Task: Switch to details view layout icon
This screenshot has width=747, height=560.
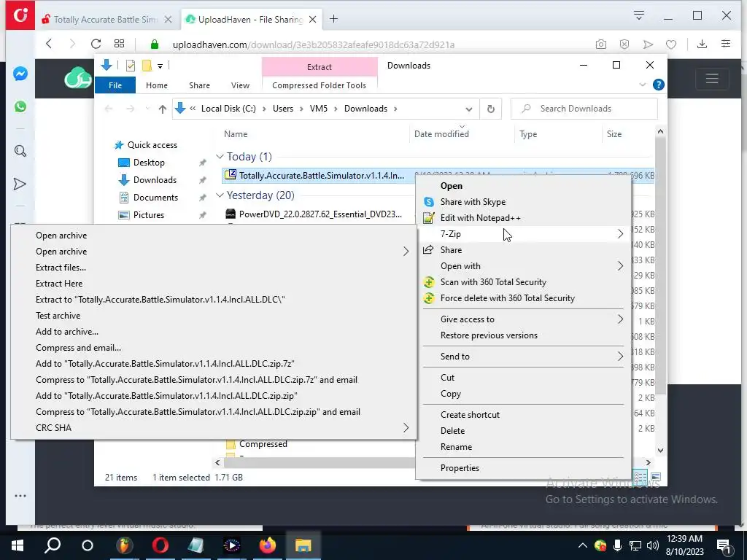Action: coord(640,476)
